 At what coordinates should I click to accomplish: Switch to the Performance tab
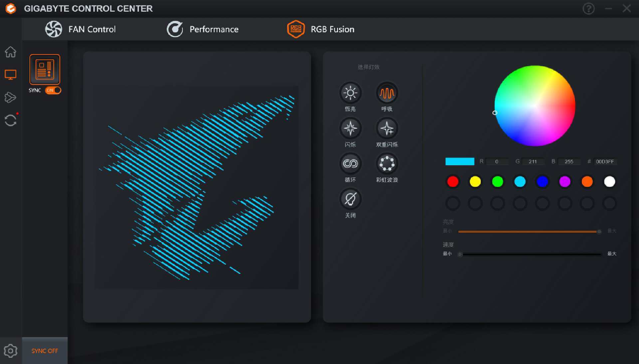(203, 29)
